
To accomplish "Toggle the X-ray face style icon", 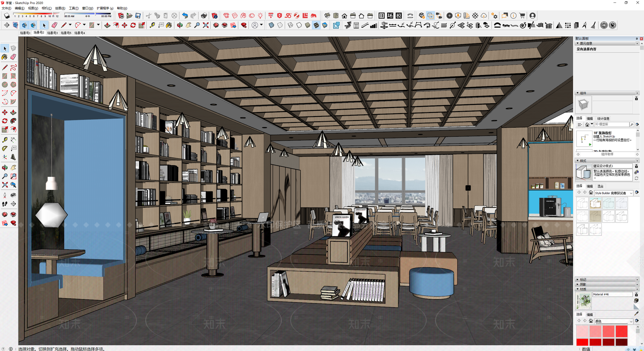I will tap(271, 25).
